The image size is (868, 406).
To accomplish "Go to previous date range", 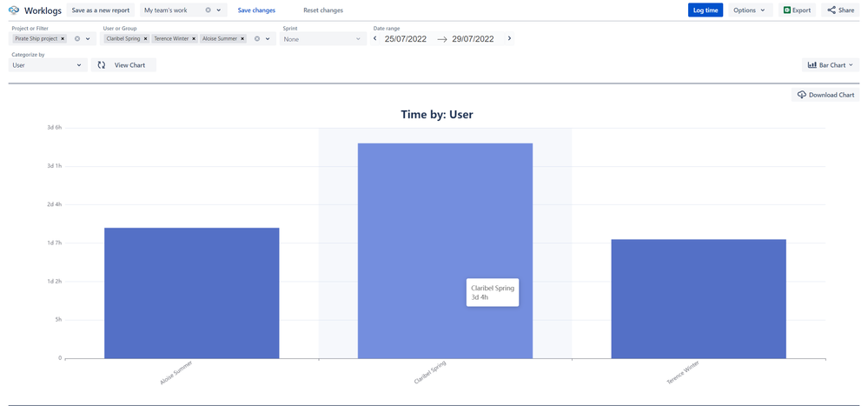I will 375,39.
